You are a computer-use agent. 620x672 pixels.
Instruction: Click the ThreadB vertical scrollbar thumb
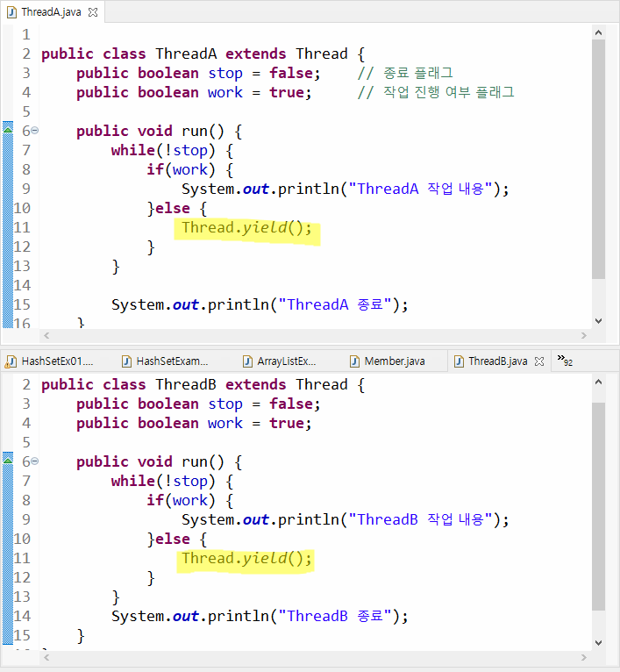[x=599, y=506]
